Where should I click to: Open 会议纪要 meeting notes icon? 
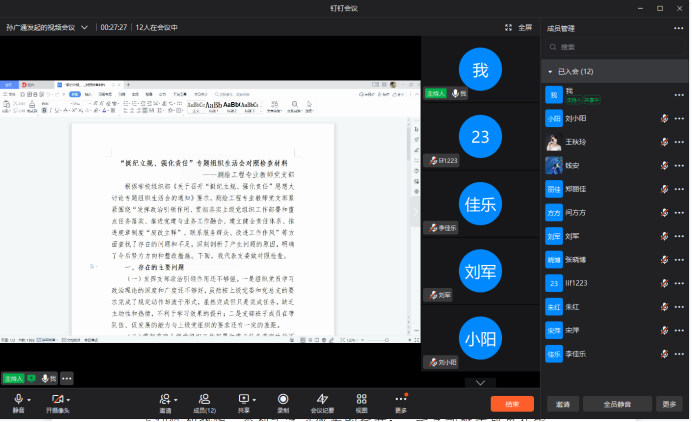click(322, 402)
